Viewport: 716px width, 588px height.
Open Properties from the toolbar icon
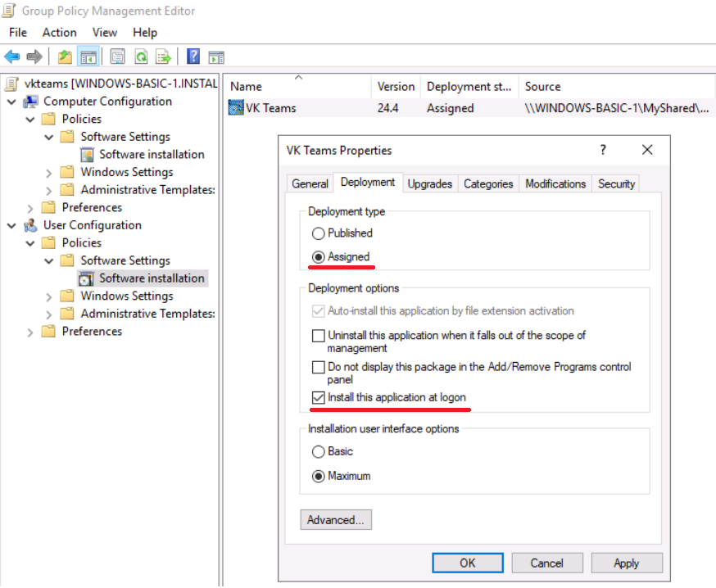pyautogui.click(x=117, y=57)
